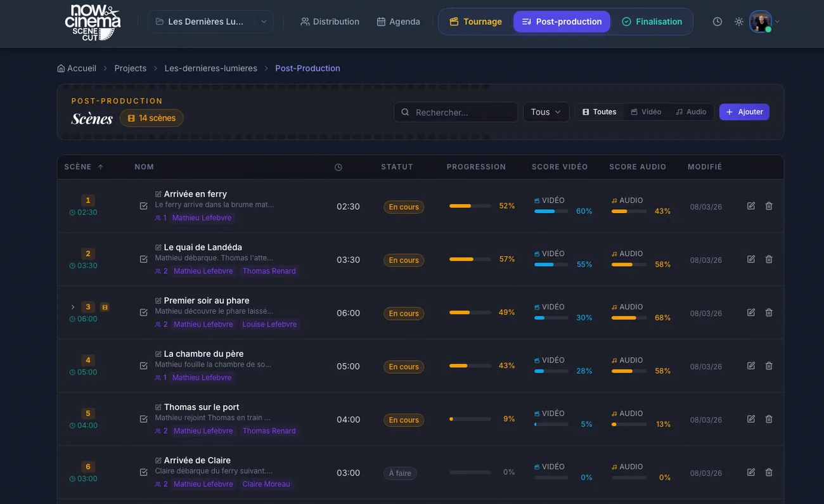Open the history clock icon in header
824x504 pixels.
click(x=718, y=22)
